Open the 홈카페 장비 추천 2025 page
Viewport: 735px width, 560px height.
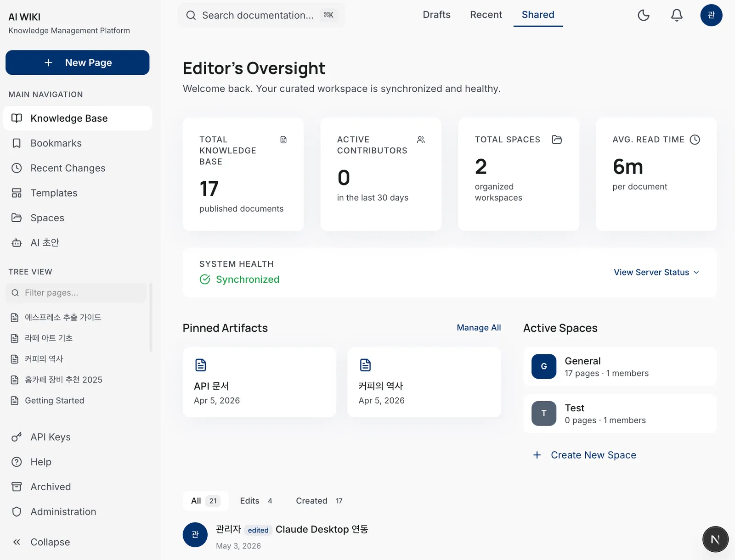(63, 380)
